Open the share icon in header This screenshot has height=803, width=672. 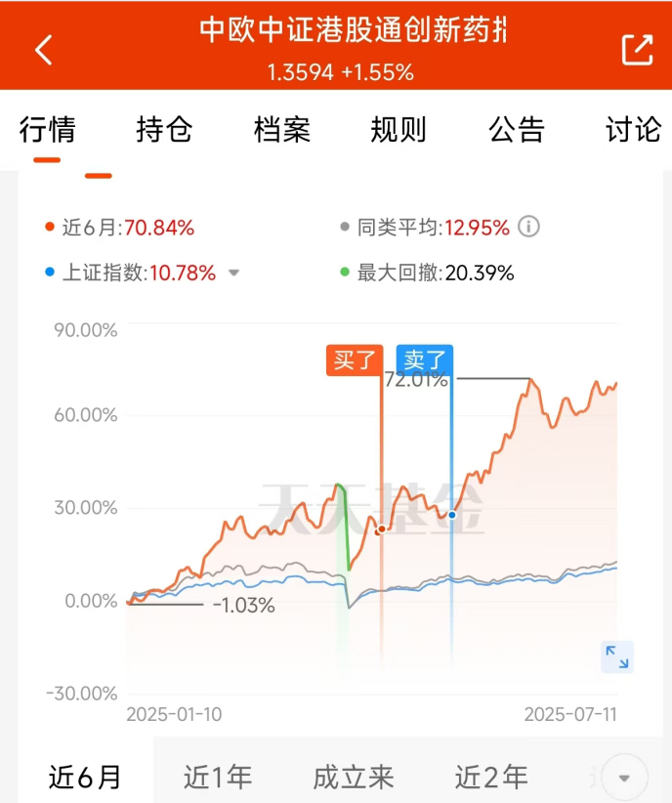coord(637,50)
